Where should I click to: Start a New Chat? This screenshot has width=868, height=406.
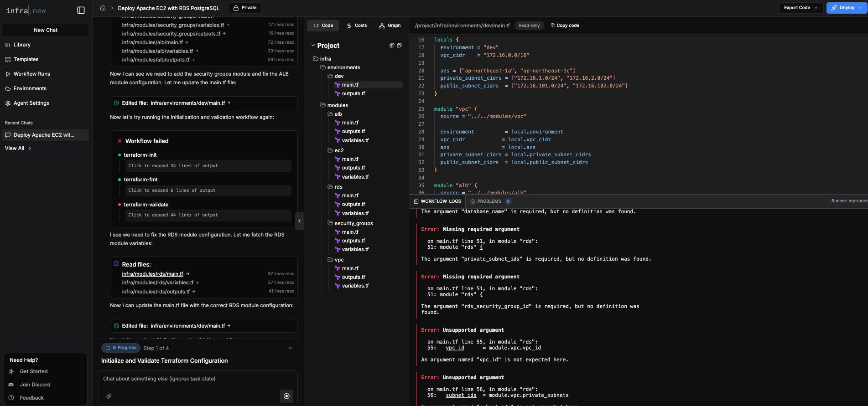point(46,30)
